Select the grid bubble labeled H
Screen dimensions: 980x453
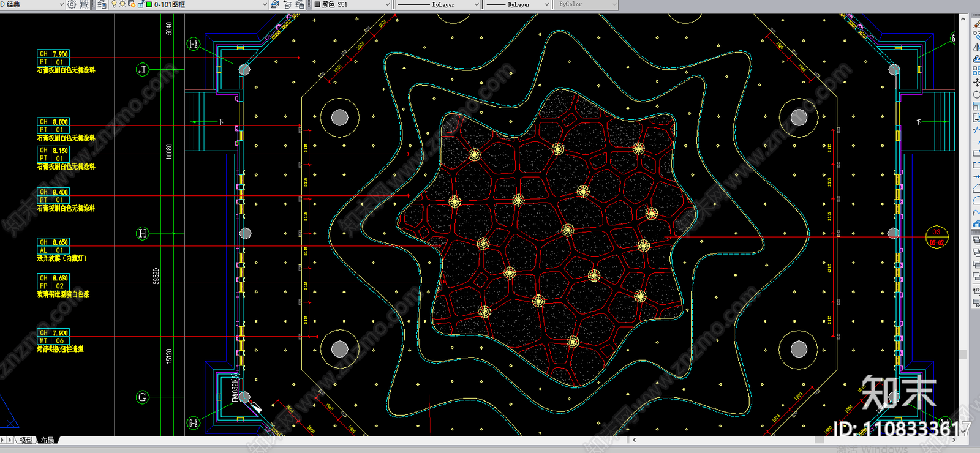click(143, 233)
